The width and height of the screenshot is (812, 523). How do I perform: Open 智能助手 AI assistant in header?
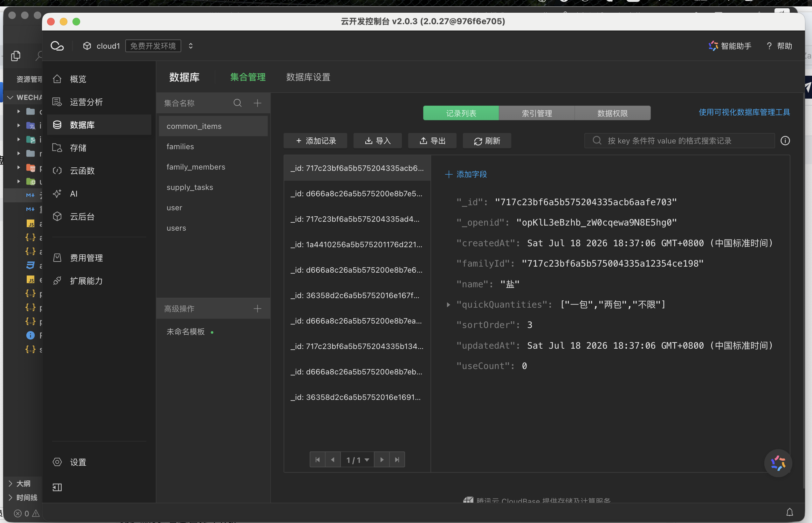click(730, 46)
